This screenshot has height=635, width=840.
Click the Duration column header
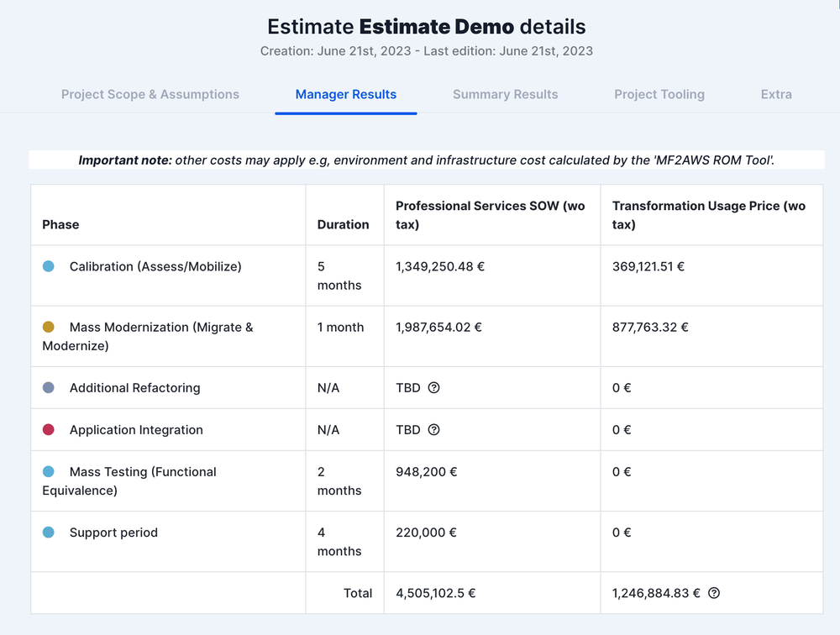[x=344, y=224]
